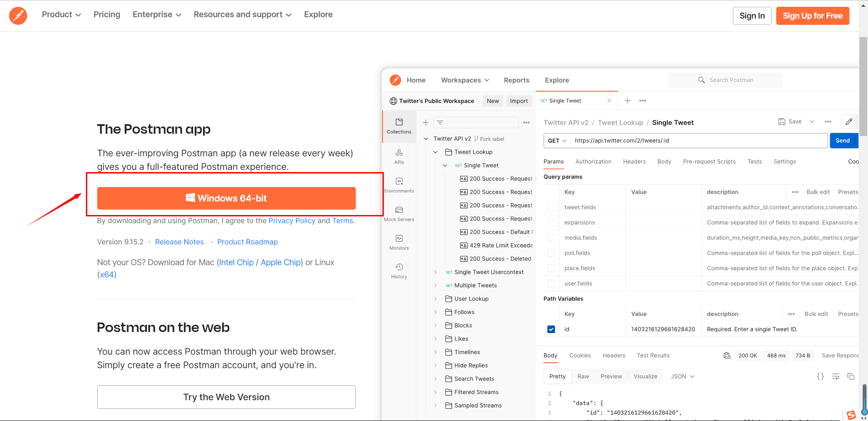Open Resources and support dropdown
Screen dimensions: 868x421
pos(243,14)
